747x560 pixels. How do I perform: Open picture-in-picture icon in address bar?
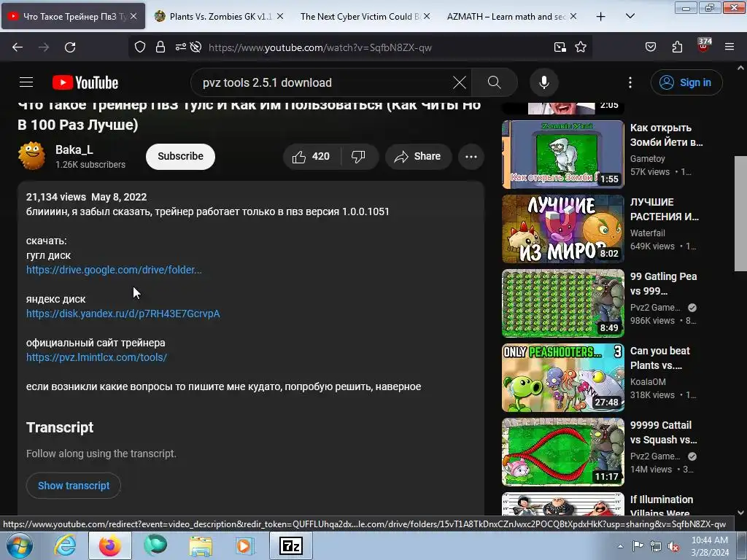[560, 47]
